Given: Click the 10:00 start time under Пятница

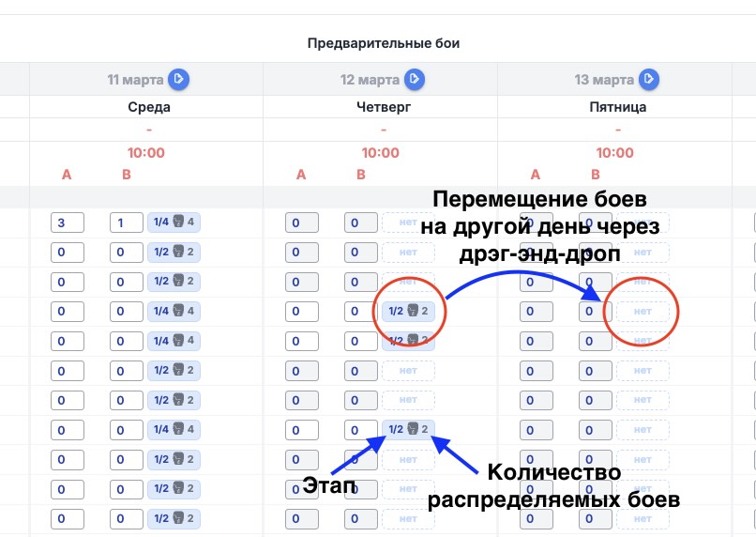Looking at the screenshot, I should (x=615, y=153).
